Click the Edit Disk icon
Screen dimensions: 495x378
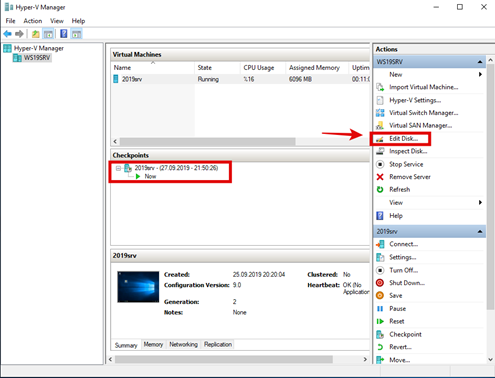(x=380, y=139)
